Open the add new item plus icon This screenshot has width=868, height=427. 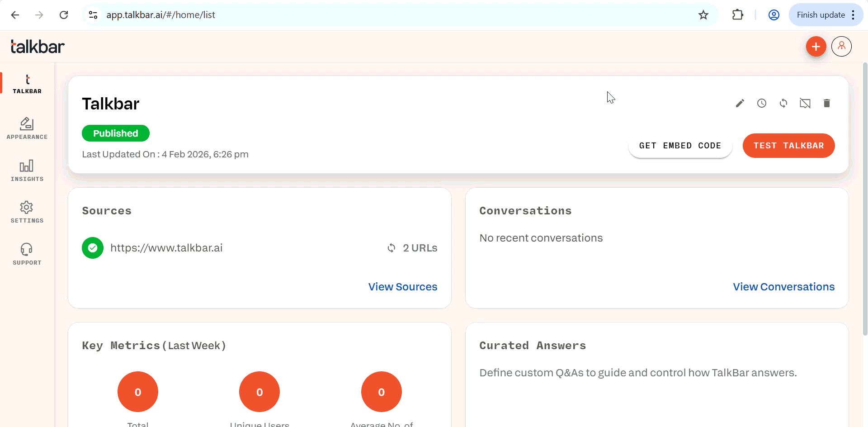coord(816,46)
